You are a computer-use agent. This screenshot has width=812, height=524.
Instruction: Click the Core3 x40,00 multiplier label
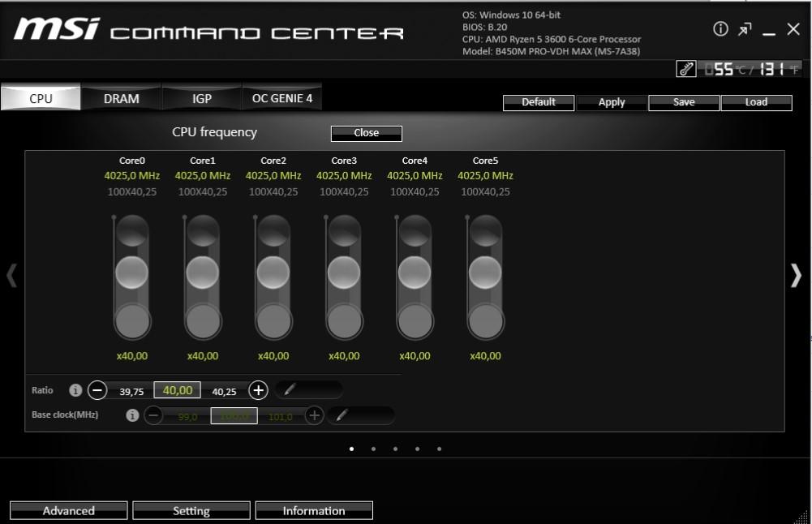(x=344, y=356)
